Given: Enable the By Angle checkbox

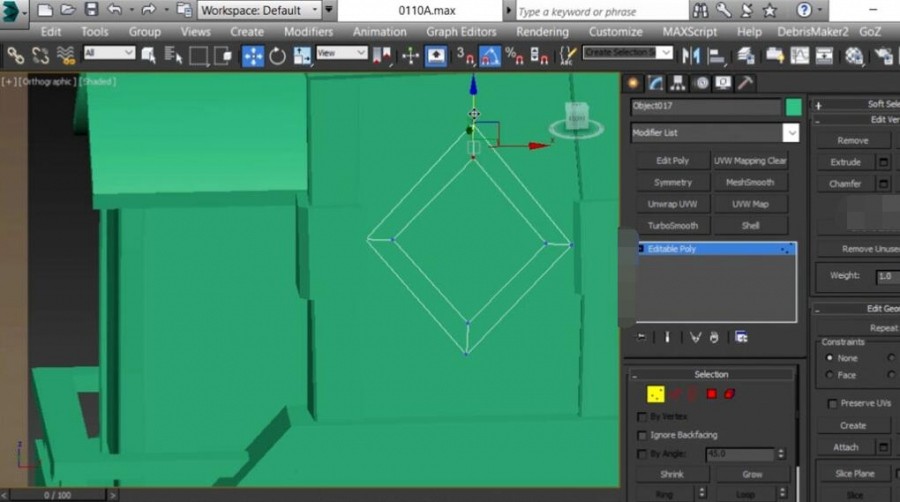Looking at the screenshot, I should tap(642, 454).
